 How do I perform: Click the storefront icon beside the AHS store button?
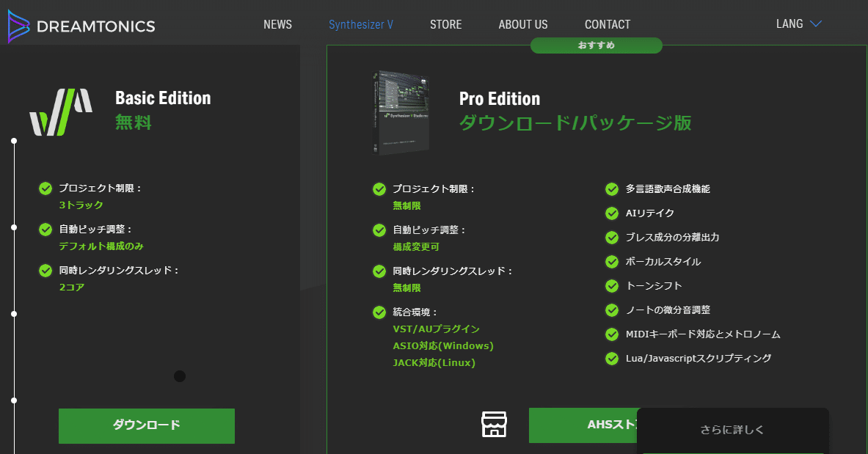[494, 424]
